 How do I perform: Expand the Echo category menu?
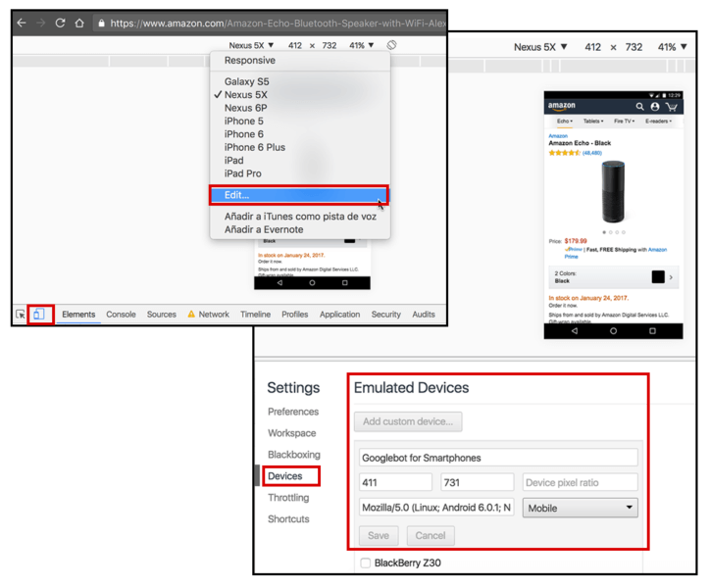564,122
